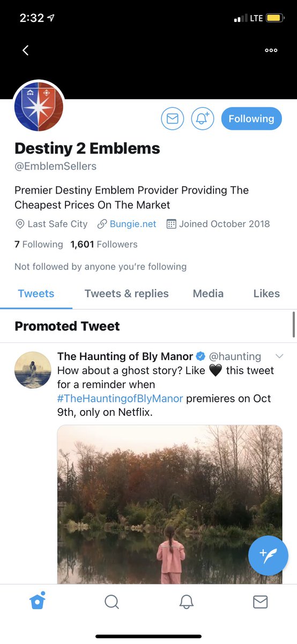Open the #TheHauntingofBlyManor hashtag
The width and height of the screenshot is (297, 644).
pyautogui.click(x=120, y=398)
